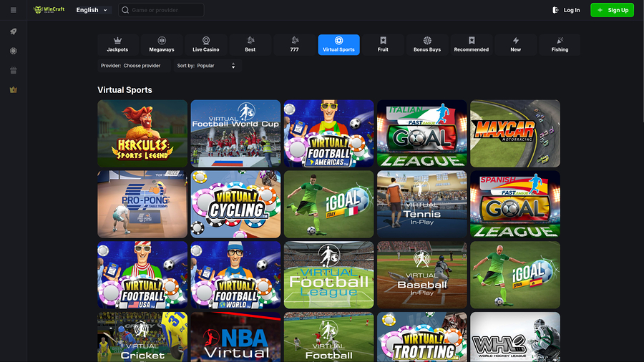Switch to the Recommended tab
Screen dimensions: 644x362
click(472, 45)
